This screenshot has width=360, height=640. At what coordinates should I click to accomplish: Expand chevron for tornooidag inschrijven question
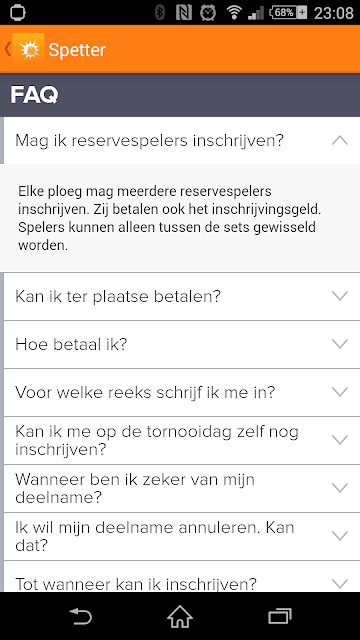pyautogui.click(x=340, y=440)
